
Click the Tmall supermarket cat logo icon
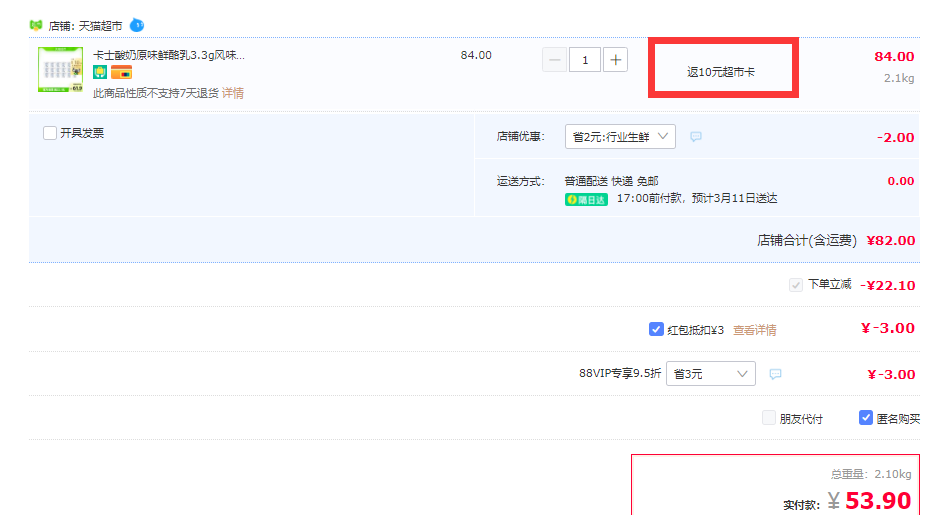pyautogui.click(x=36, y=26)
